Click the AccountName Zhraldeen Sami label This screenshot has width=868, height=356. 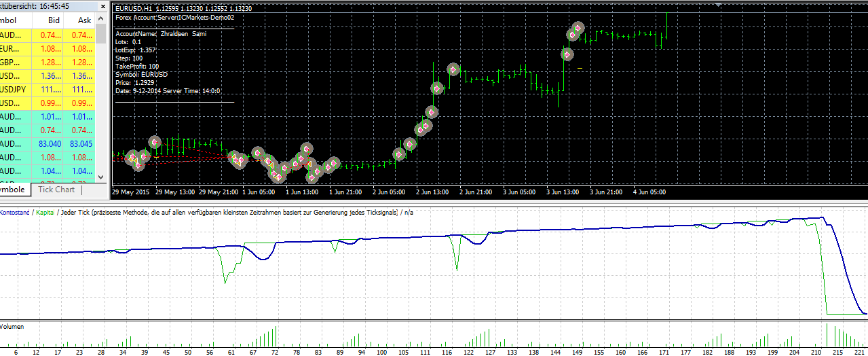(x=162, y=33)
